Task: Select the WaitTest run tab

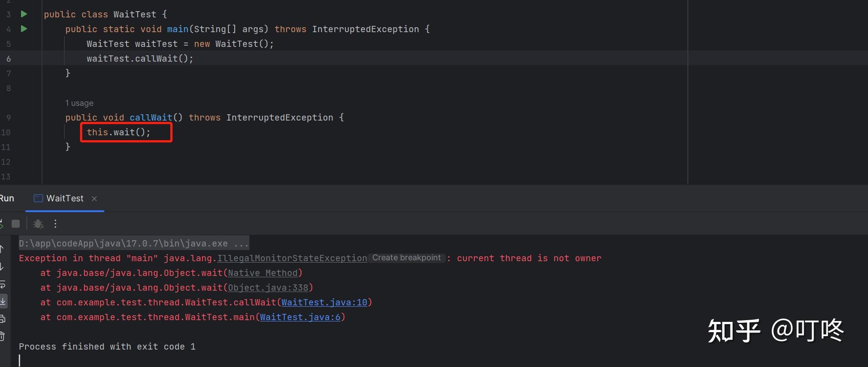Action: (x=65, y=198)
